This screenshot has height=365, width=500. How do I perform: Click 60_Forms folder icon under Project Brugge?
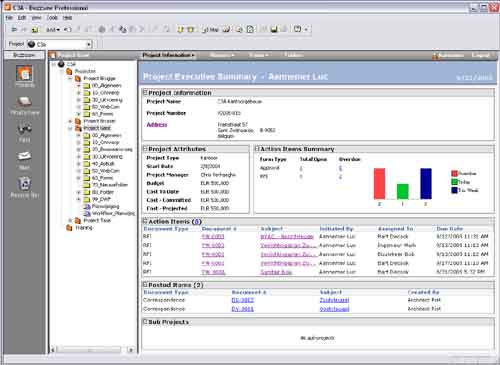(x=87, y=114)
